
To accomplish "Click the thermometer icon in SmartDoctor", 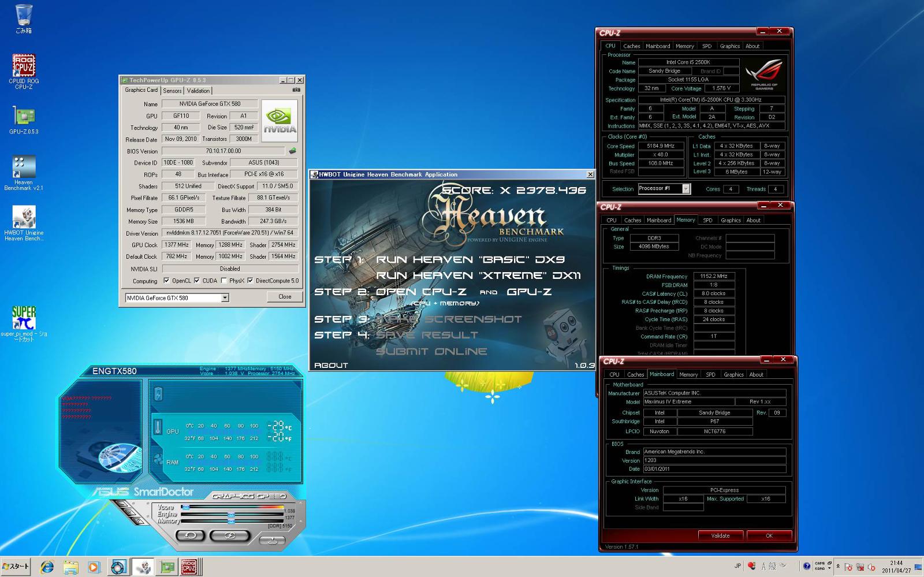I will point(158,427).
